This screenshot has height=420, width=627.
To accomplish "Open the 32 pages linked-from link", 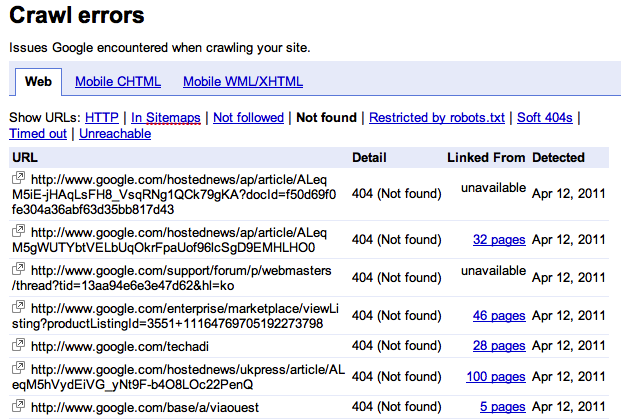I will coord(499,240).
